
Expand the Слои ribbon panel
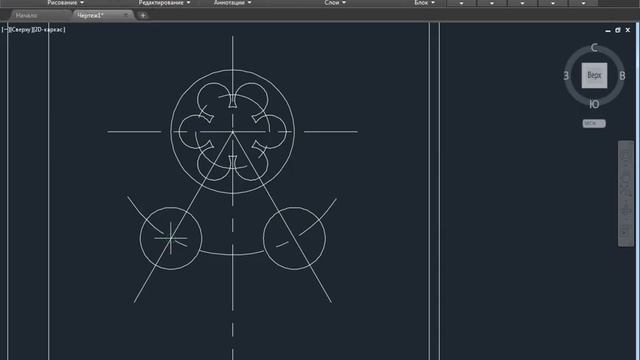[335, 2]
